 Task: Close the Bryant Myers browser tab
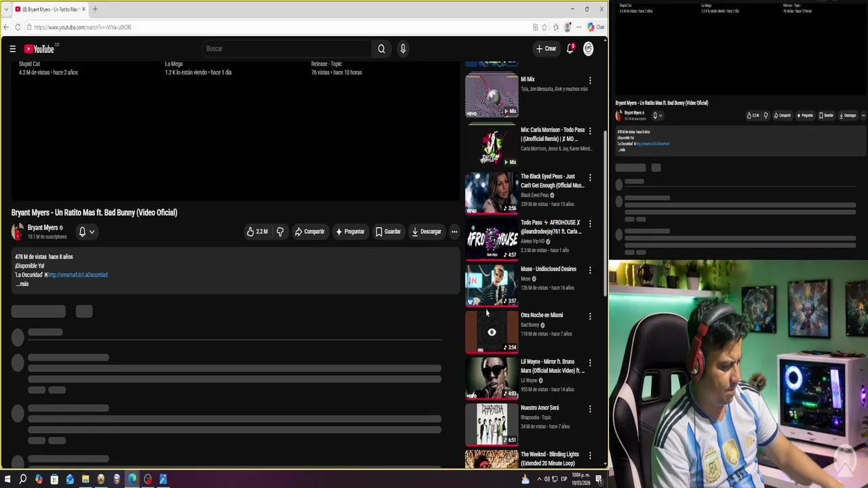[x=83, y=9]
